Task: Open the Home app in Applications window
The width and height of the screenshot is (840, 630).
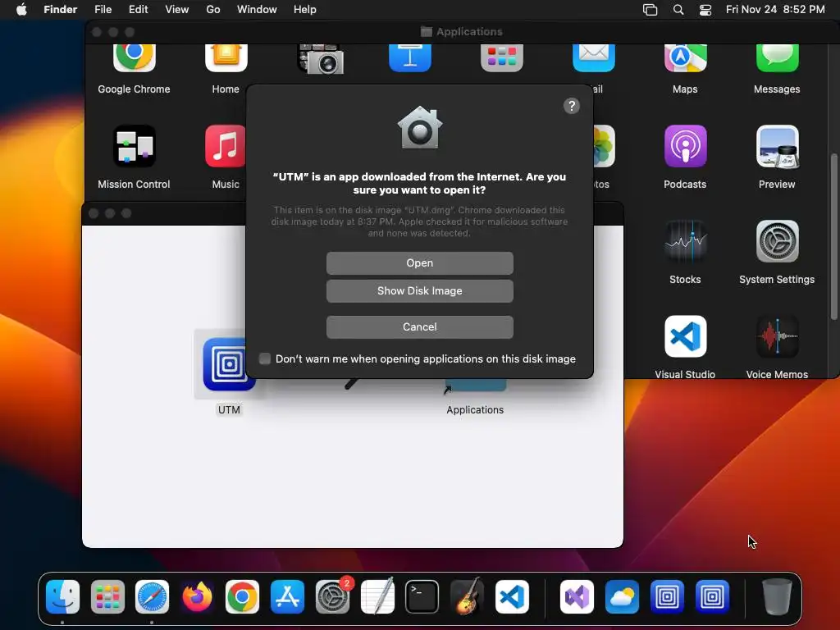Action: coord(226,58)
